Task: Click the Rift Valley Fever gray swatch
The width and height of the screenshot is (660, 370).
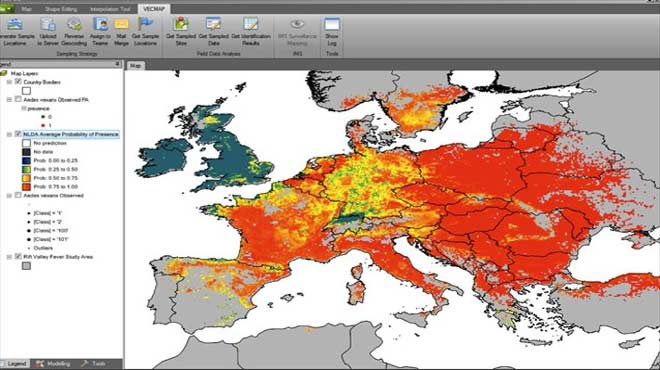Action: point(26,266)
